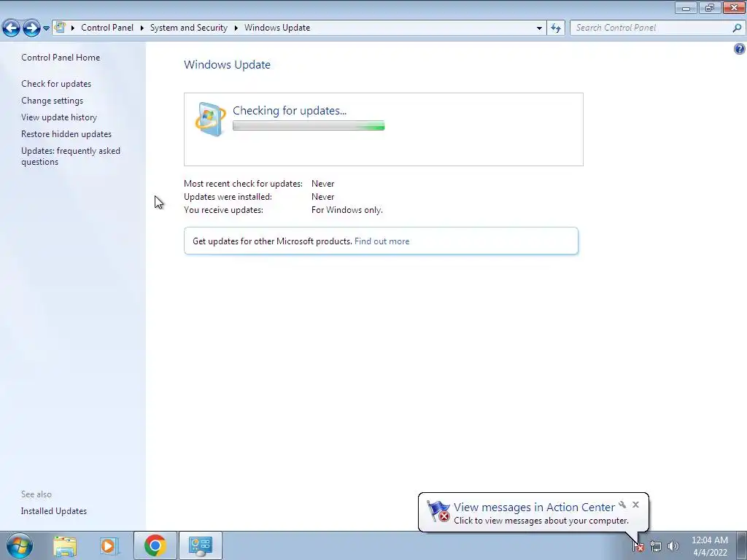Click the Control Panel icon in address bar
This screenshot has width=747, height=560.
[x=60, y=28]
